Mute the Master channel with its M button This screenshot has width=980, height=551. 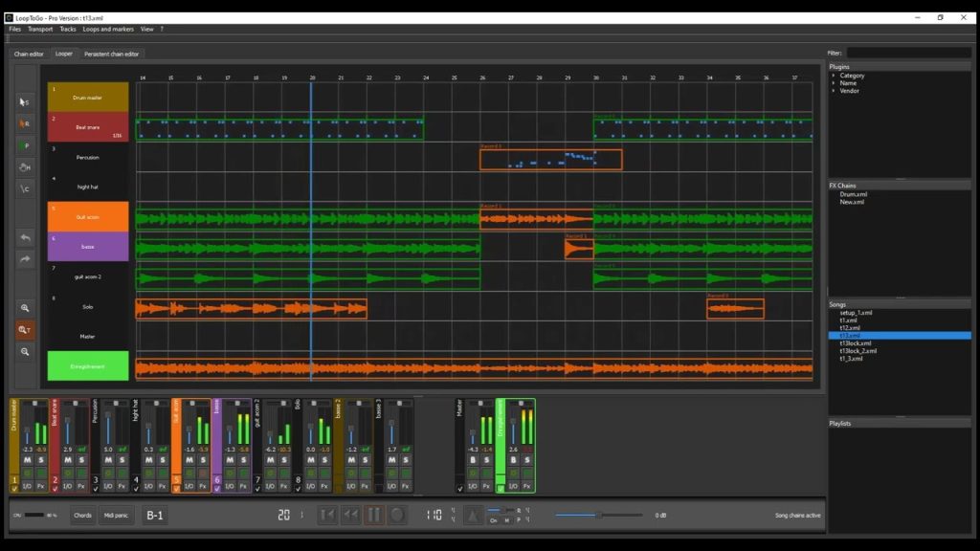point(473,459)
